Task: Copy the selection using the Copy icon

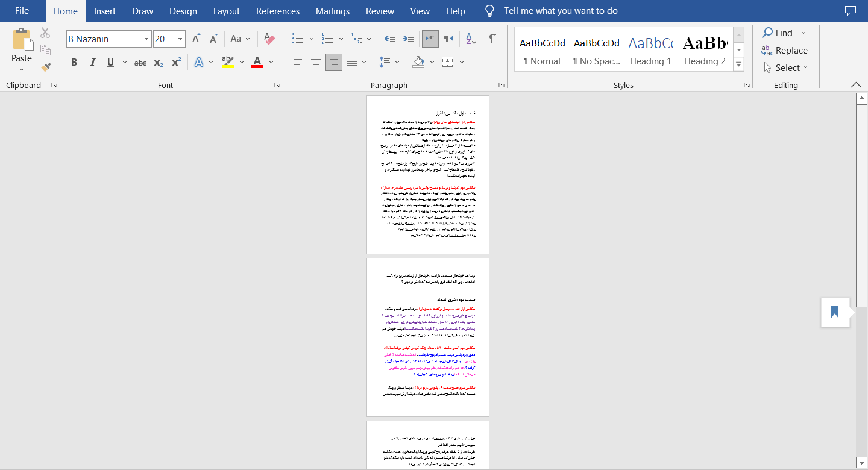Action: pyautogui.click(x=45, y=50)
